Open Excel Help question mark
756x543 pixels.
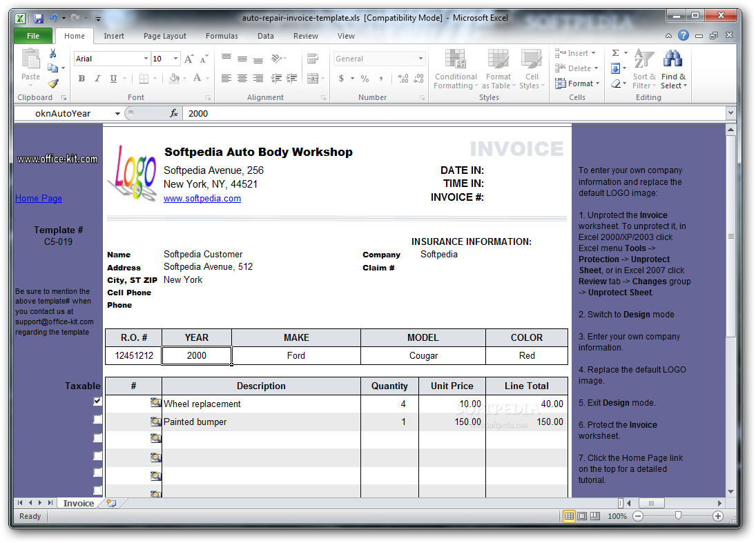click(684, 35)
